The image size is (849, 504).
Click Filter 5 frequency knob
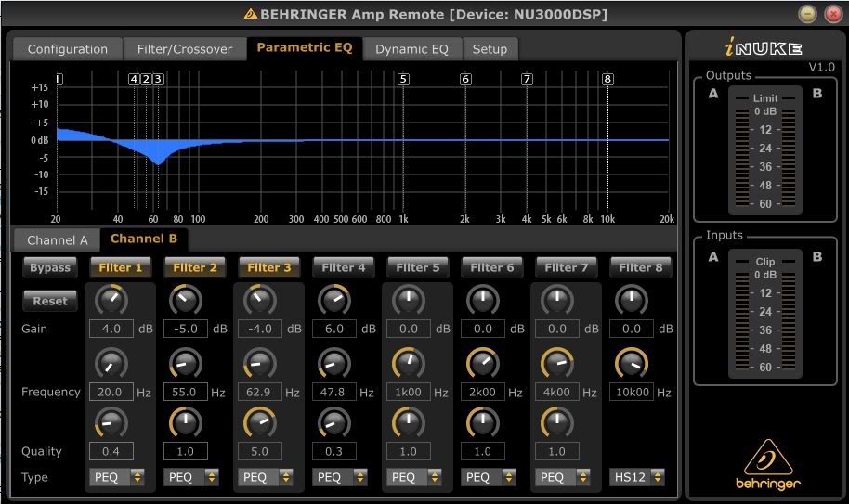[x=409, y=363]
